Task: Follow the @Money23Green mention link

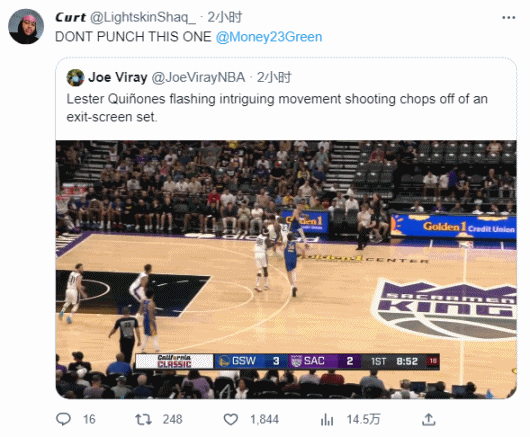Action: coord(269,37)
